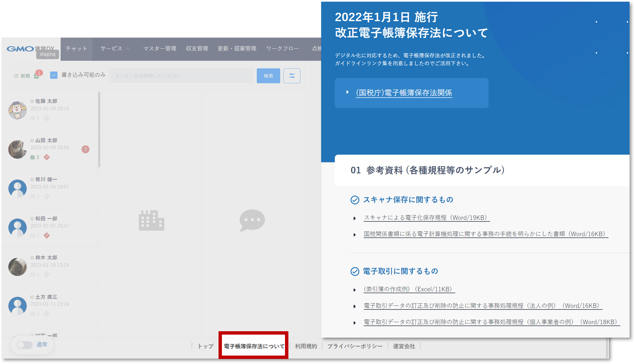Open the マスター管理 menu

tap(160, 48)
